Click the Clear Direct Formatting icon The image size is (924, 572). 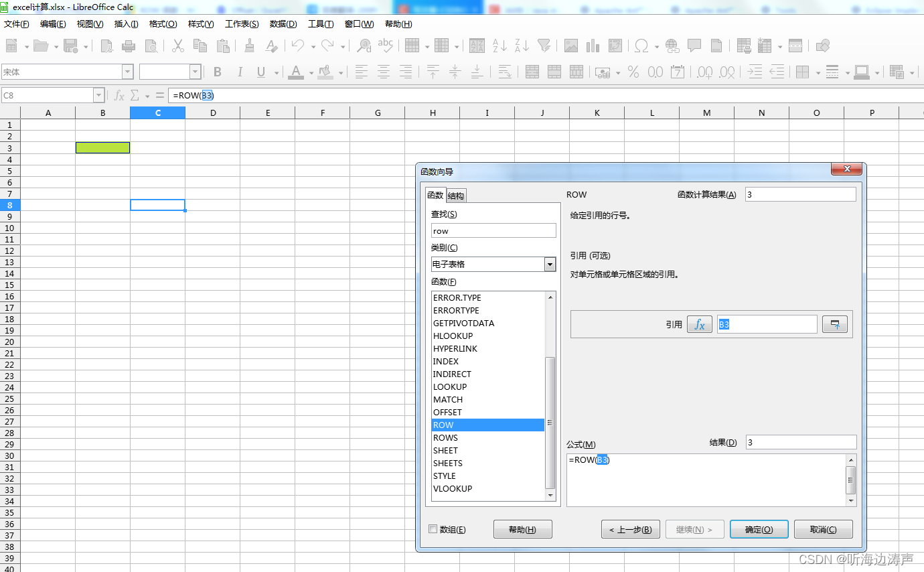click(x=271, y=46)
